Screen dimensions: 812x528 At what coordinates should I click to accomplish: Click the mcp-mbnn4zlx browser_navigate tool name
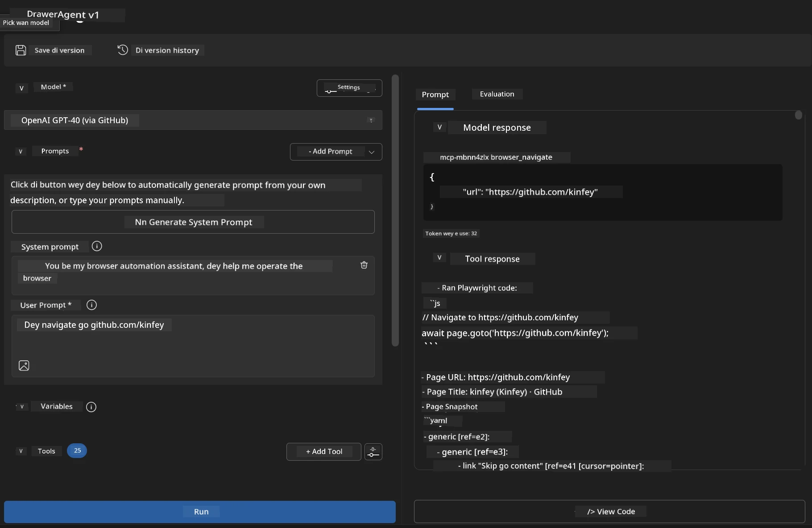(496, 157)
